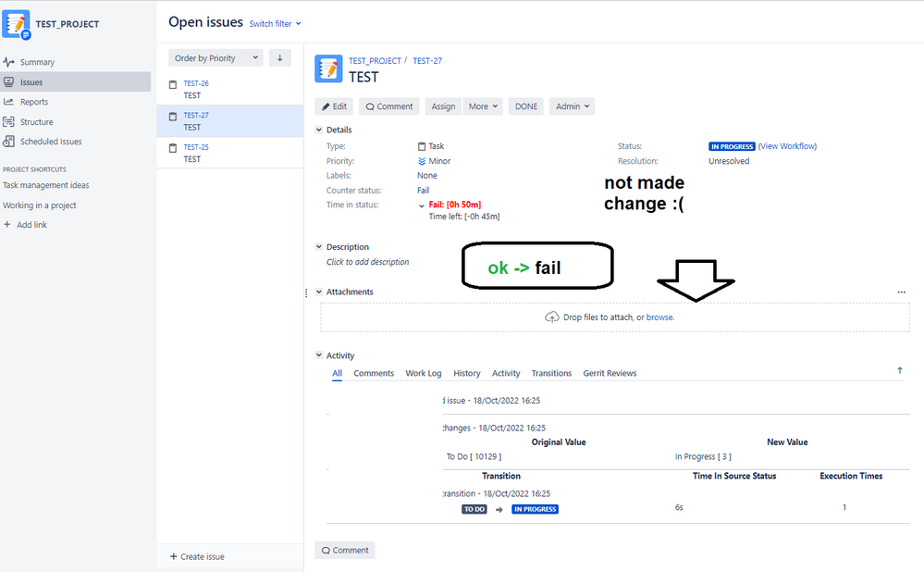The width and height of the screenshot is (924, 572).
Task: Switch to the Comments tab
Action: [x=374, y=373]
